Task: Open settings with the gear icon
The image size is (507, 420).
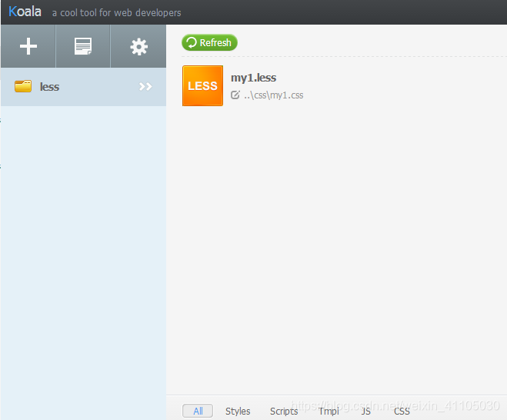Action: tap(138, 47)
